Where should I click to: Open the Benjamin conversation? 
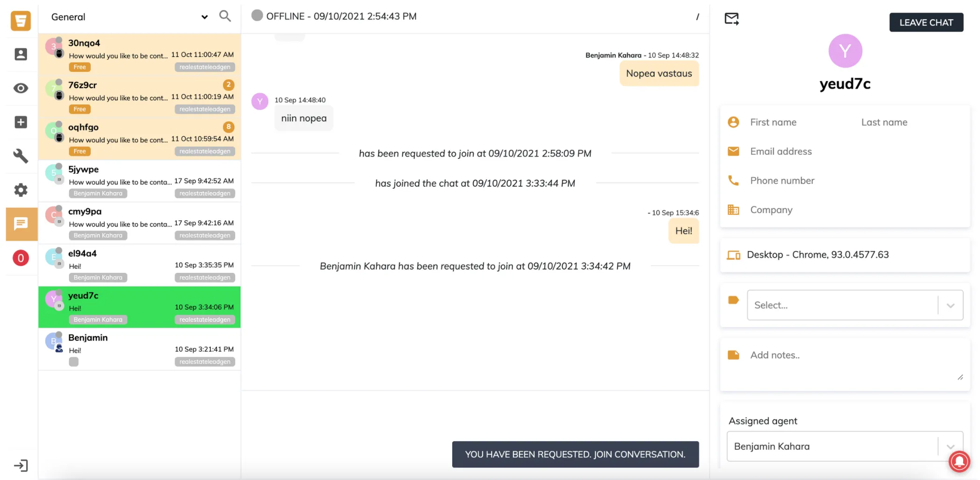(140, 349)
